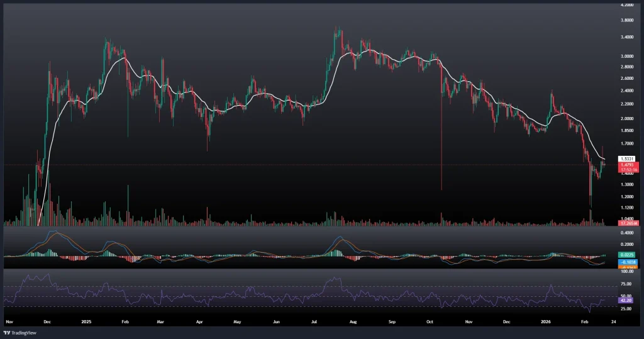Click the white 1.5331 moving average label

[x=627, y=158]
